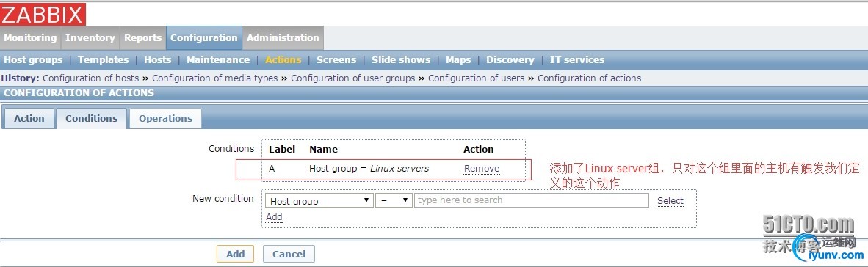The image size is (868, 267).
Task: Go to Host groups submenu
Action: pos(33,59)
